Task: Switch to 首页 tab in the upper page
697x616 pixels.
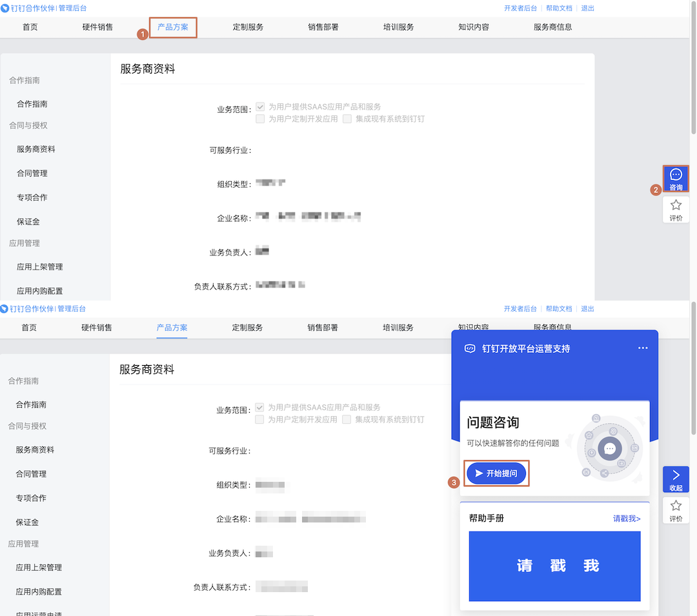Action: point(30,27)
